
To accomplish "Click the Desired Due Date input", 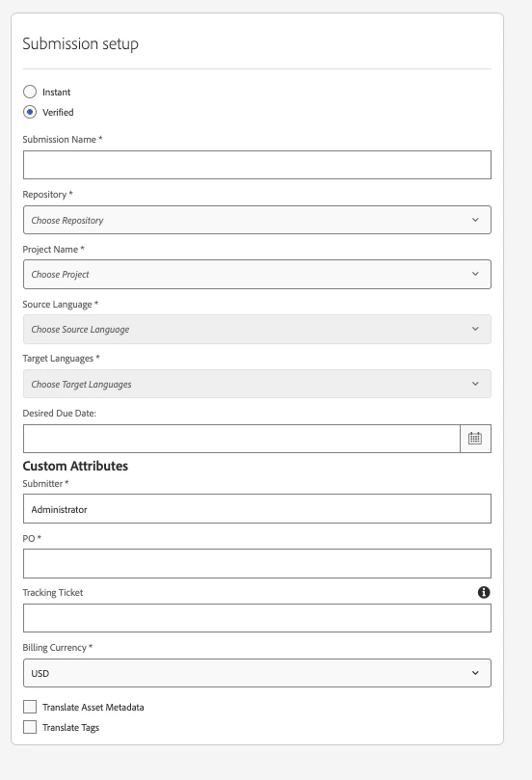I will click(242, 439).
